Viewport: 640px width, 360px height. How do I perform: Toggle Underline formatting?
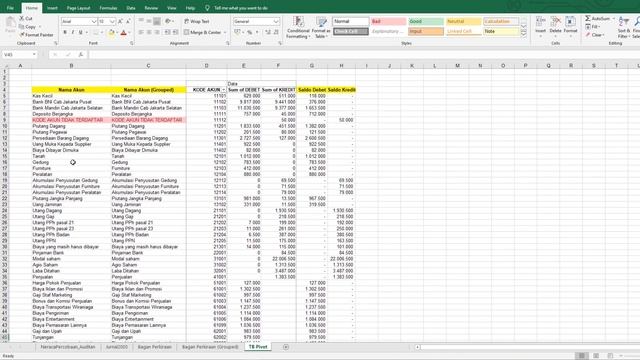80,32
